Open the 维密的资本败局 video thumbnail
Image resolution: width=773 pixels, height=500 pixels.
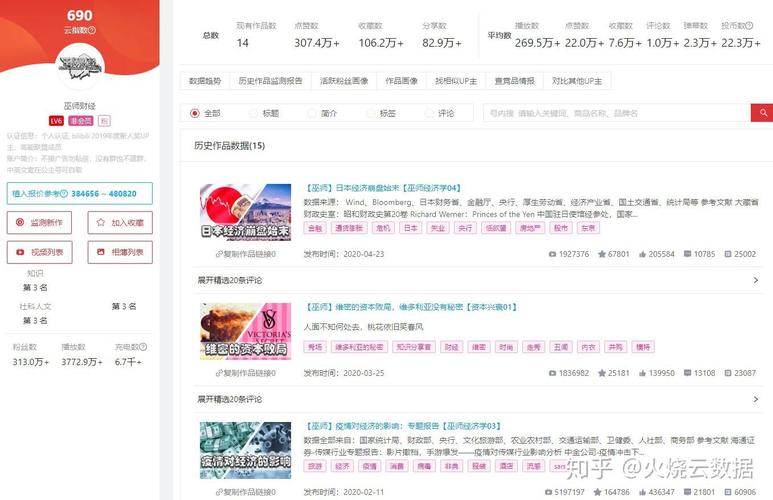pyautogui.click(x=246, y=331)
